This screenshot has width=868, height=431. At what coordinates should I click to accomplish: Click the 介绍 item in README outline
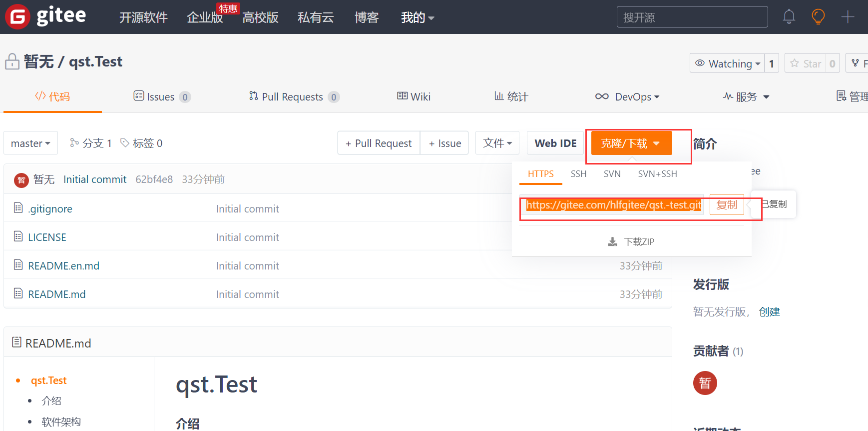point(51,401)
